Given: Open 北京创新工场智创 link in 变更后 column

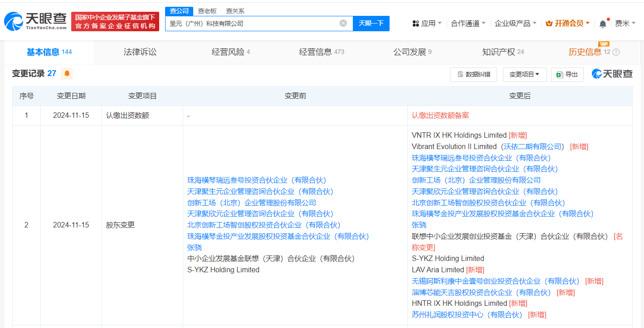Looking at the screenshot, I should coord(488,203).
